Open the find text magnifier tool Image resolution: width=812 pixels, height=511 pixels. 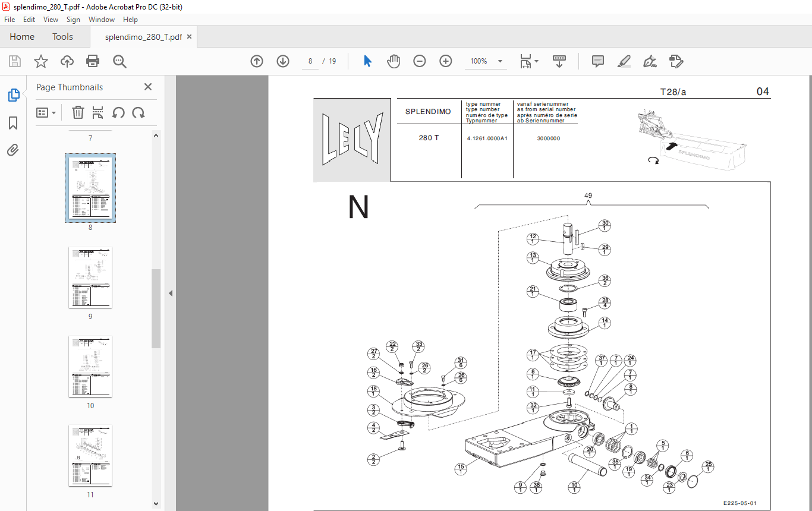[x=119, y=61]
